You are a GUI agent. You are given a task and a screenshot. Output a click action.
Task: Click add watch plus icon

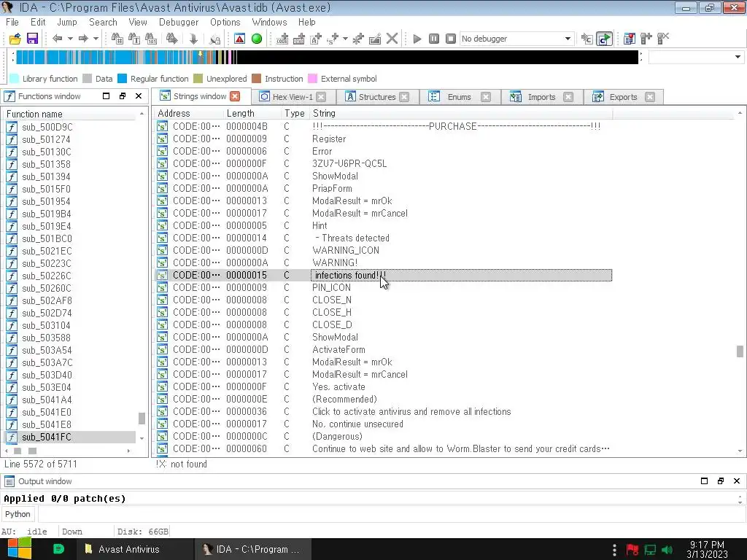[x=646, y=39]
